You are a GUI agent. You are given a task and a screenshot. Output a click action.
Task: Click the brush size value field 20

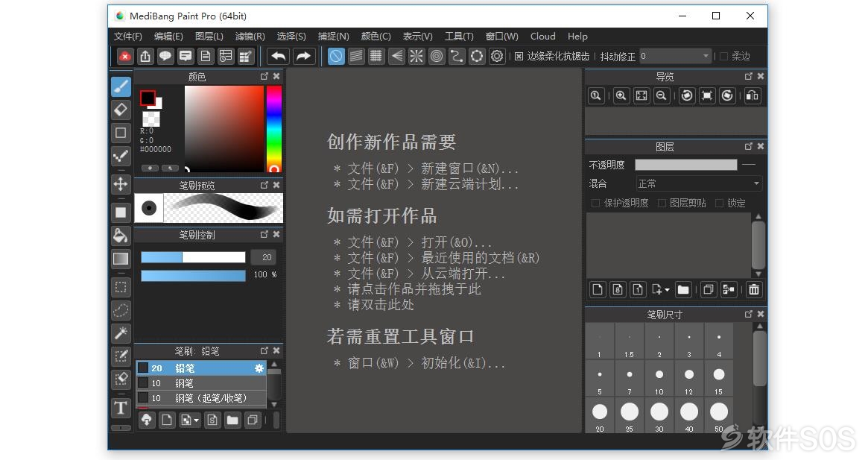point(263,257)
